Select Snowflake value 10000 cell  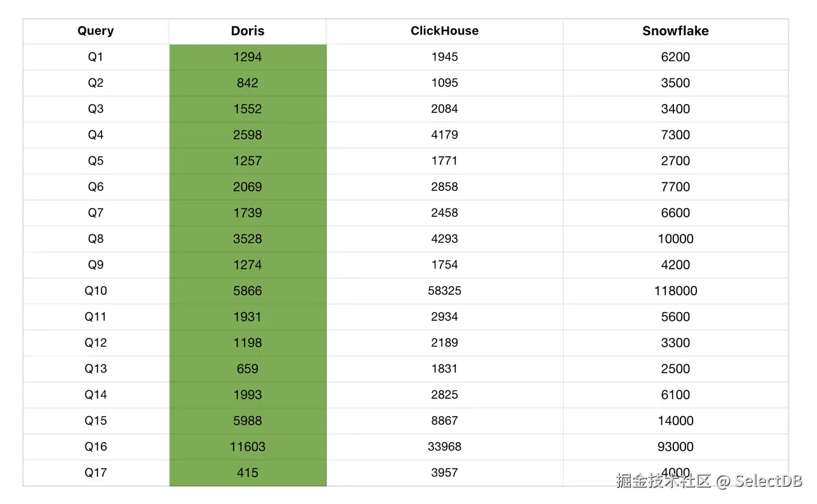[675, 239]
